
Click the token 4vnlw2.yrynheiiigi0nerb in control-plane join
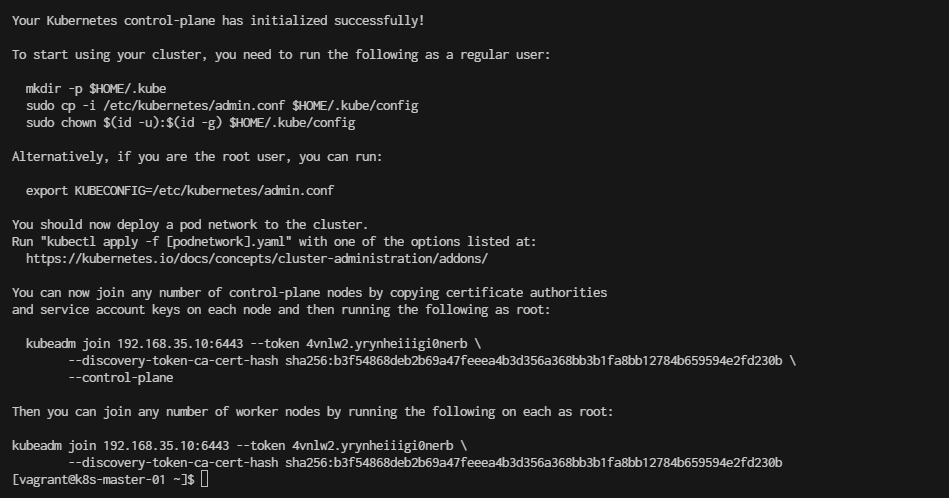[x=386, y=344]
